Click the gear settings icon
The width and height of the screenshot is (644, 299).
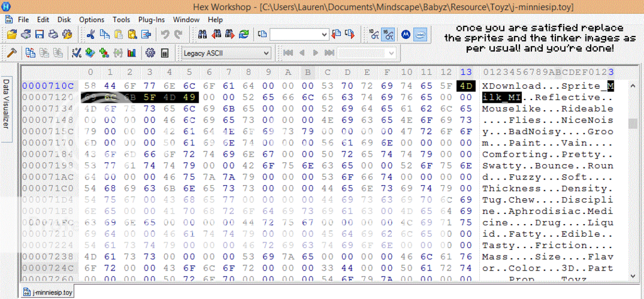coord(150,53)
